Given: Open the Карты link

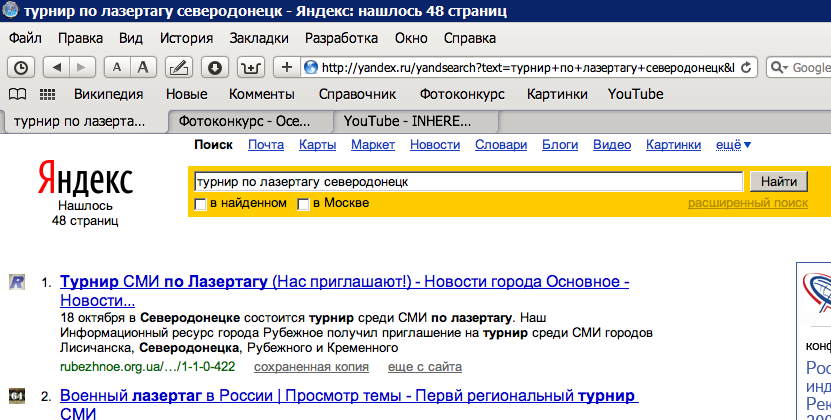Looking at the screenshot, I should 317,145.
